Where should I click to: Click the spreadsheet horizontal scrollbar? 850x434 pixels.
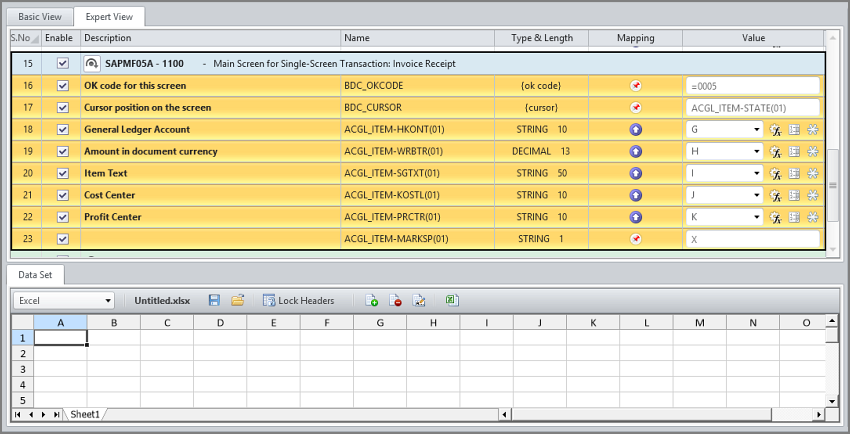point(660,414)
